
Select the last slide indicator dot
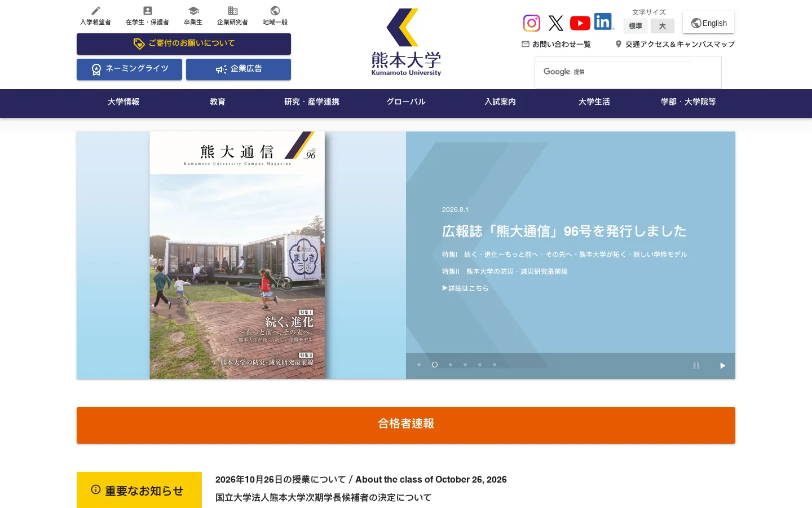click(495, 365)
